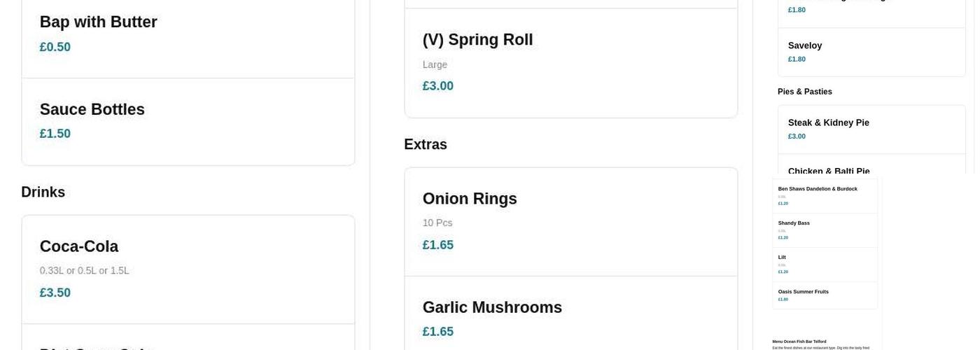Choose the Onion Rings menu item
The image size is (980, 350).
click(x=570, y=222)
